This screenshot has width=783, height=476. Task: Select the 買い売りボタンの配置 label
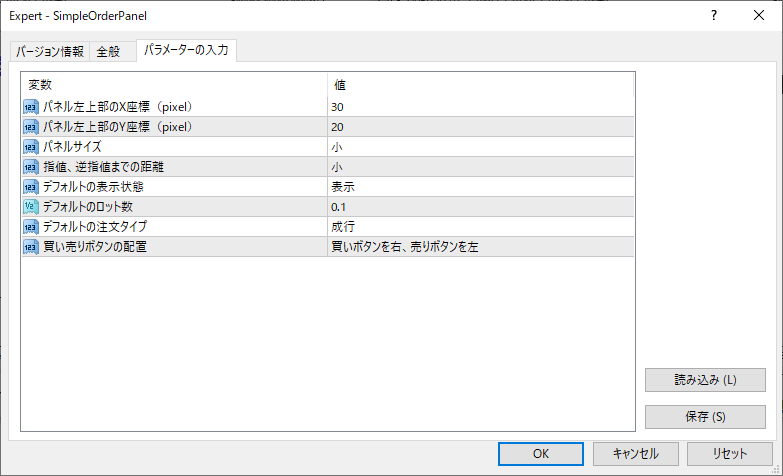95,247
